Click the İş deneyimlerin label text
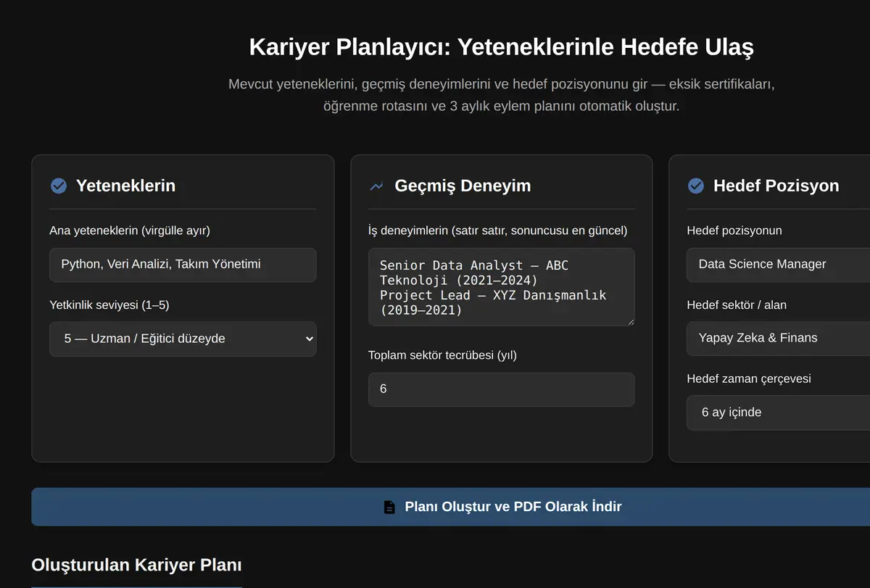Viewport: 870px width, 588px height. pos(497,231)
